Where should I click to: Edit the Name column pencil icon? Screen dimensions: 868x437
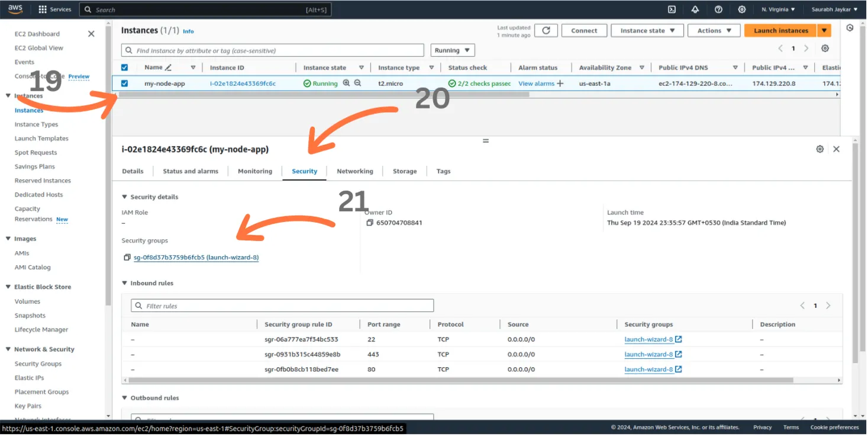click(168, 68)
